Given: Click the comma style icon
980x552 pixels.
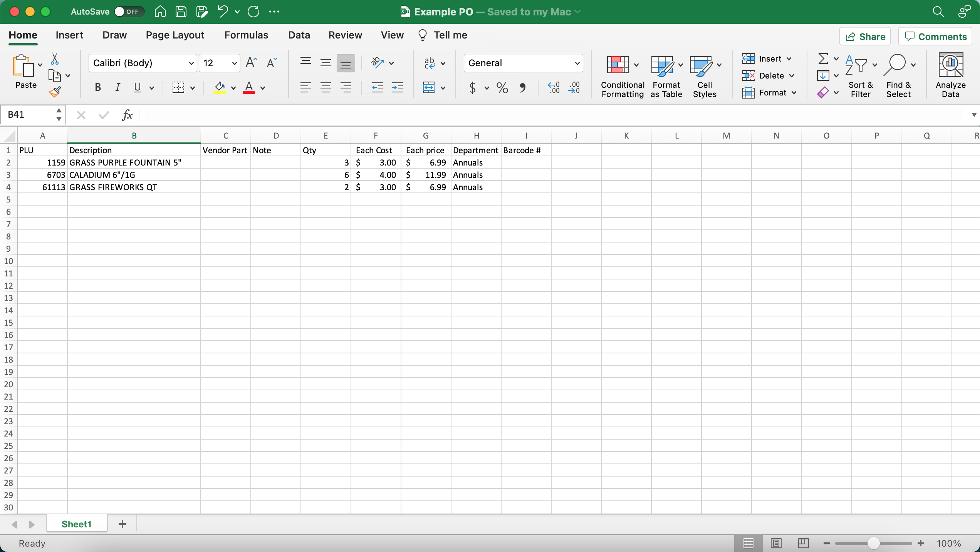Looking at the screenshot, I should click(522, 88).
